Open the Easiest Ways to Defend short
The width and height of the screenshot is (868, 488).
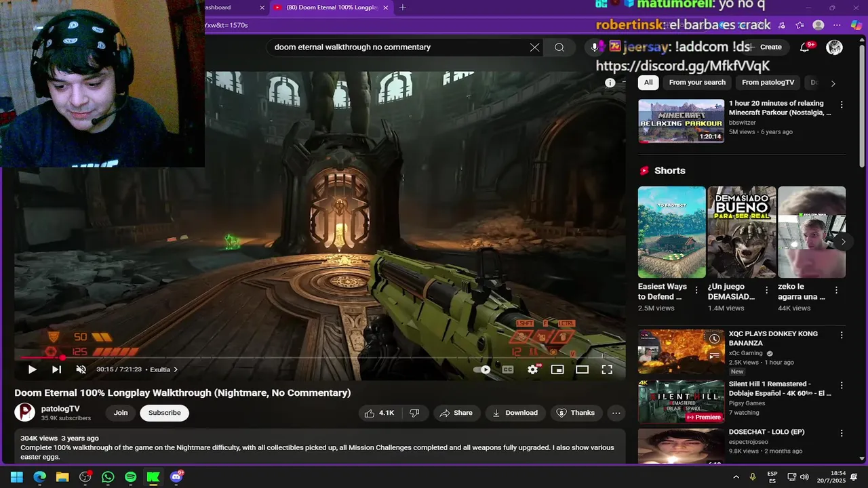(671, 232)
